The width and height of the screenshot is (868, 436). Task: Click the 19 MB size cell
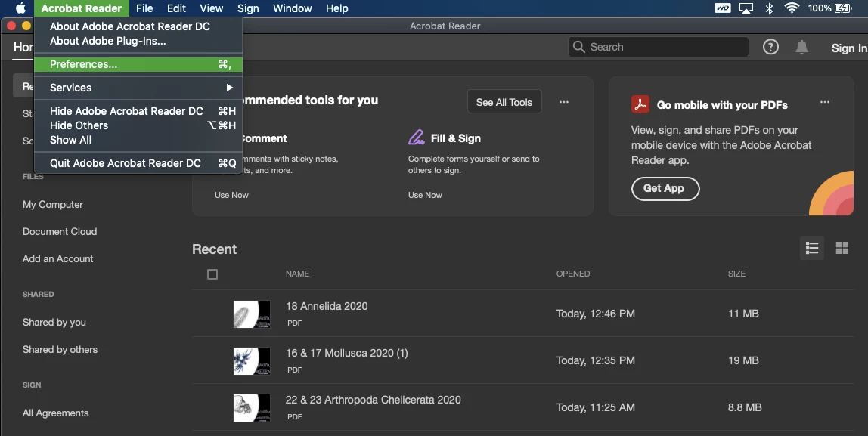[743, 360]
